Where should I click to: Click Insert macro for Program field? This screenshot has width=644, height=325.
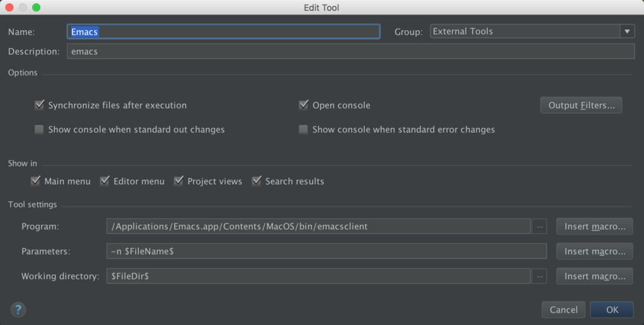[594, 227]
